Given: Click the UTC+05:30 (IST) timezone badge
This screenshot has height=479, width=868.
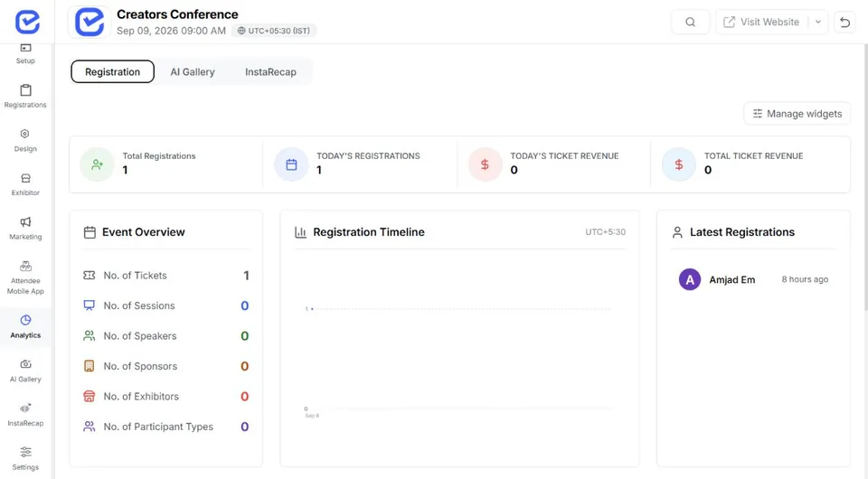Looking at the screenshot, I should coord(274,31).
